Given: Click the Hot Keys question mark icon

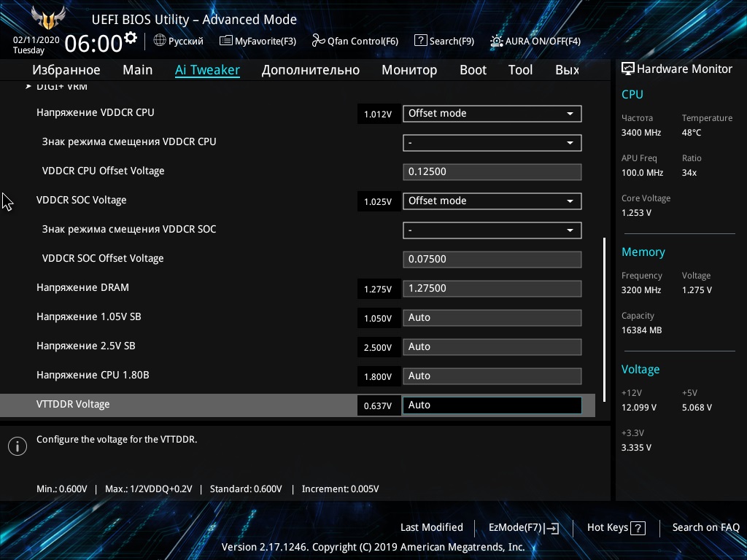Looking at the screenshot, I should (638, 528).
